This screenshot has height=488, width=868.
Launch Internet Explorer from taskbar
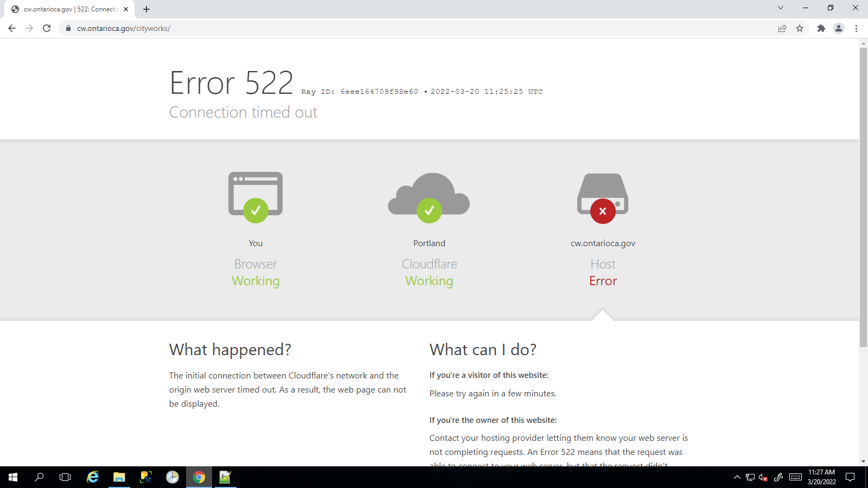click(x=93, y=477)
